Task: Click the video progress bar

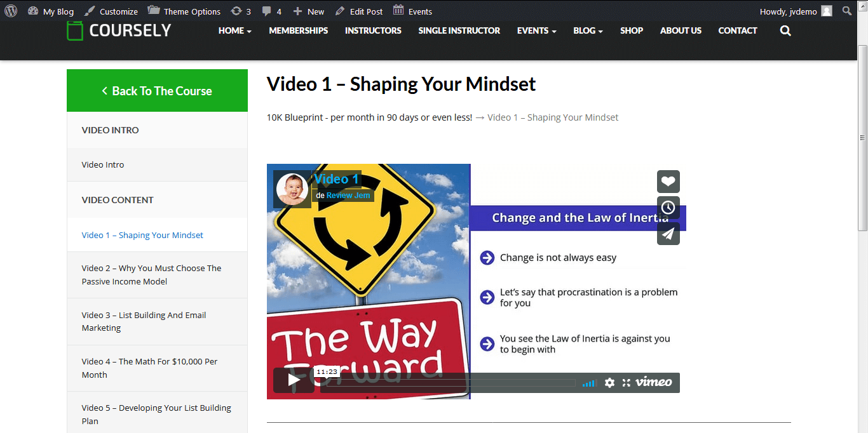Action: pos(448,383)
